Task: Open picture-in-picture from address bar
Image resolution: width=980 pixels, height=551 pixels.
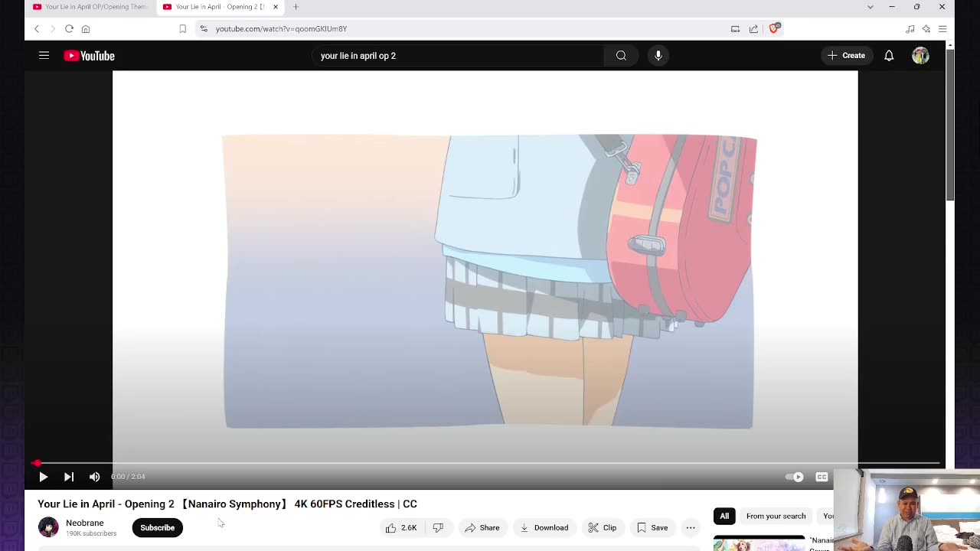Action: pyautogui.click(x=735, y=29)
